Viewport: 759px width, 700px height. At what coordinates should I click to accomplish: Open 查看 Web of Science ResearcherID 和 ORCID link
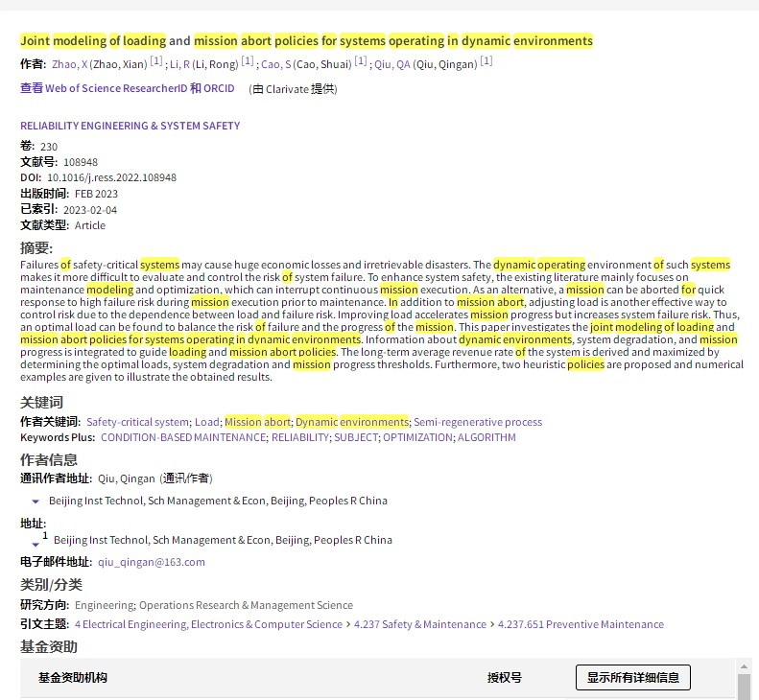(127, 89)
